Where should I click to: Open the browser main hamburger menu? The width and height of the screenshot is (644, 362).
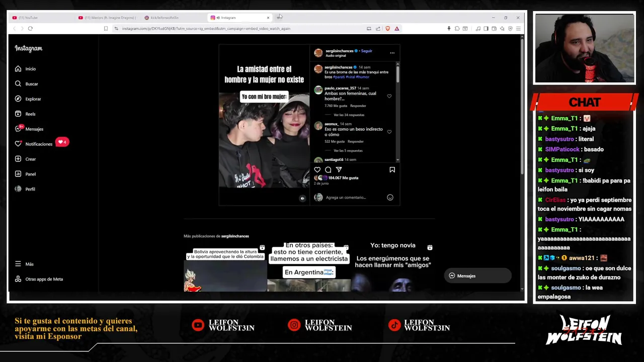(518, 29)
